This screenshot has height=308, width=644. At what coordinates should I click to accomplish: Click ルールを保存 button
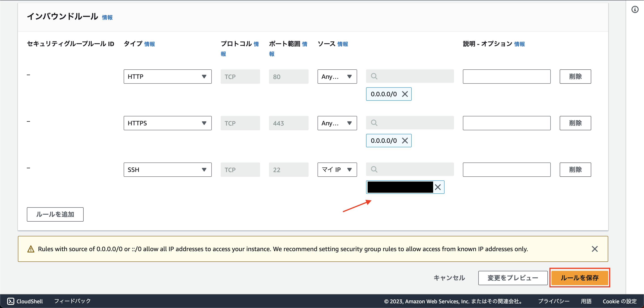click(x=580, y=278)
